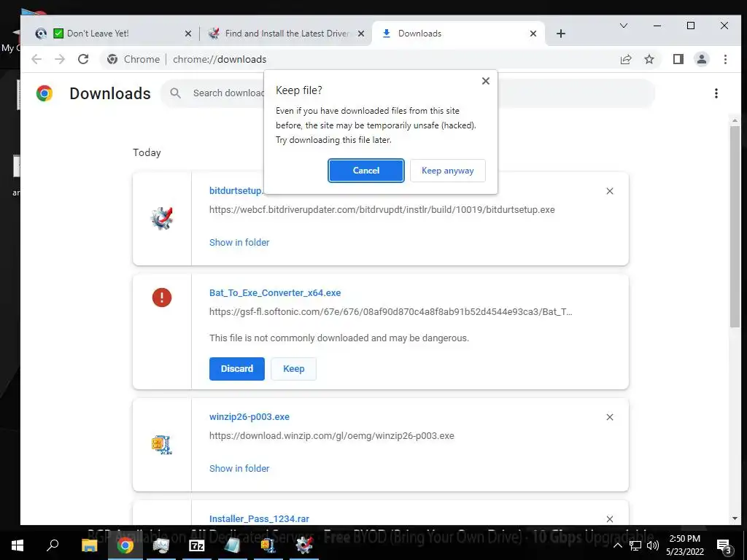The width and height of the screenshot is (747, 560).
Task: Click Chrome icon on the taskbar
Action: tap(125, 545)
